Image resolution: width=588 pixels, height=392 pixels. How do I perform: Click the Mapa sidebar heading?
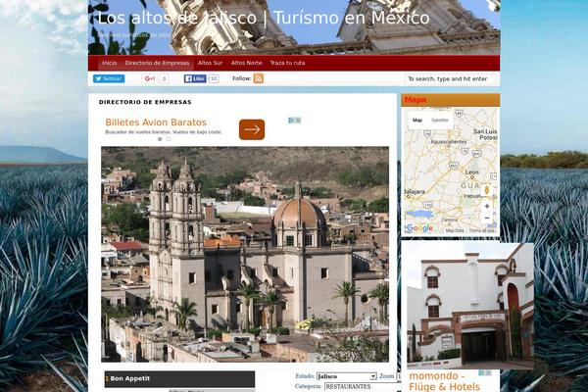click(x=416, y=100)
